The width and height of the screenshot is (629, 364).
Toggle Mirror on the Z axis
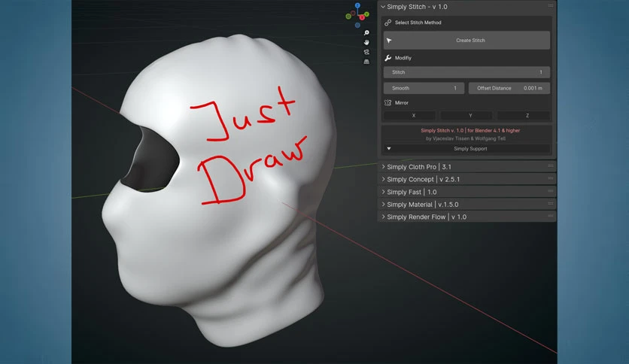coord(524,116)
